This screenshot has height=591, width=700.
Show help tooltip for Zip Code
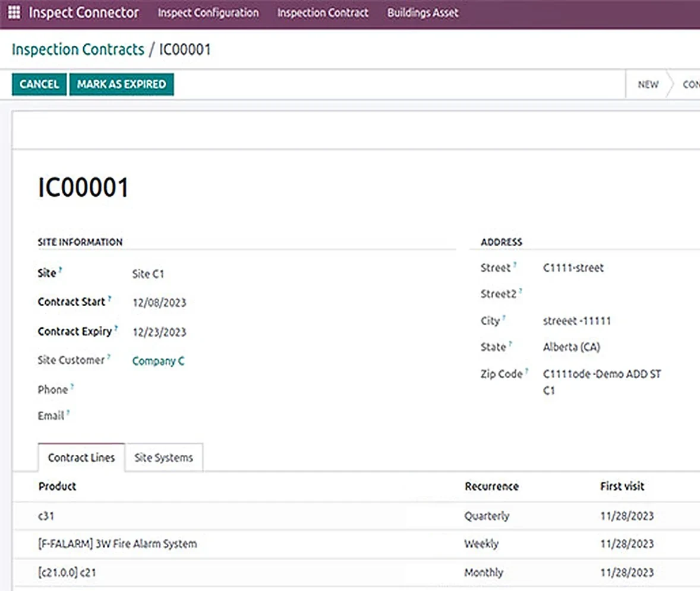[527, 370]
